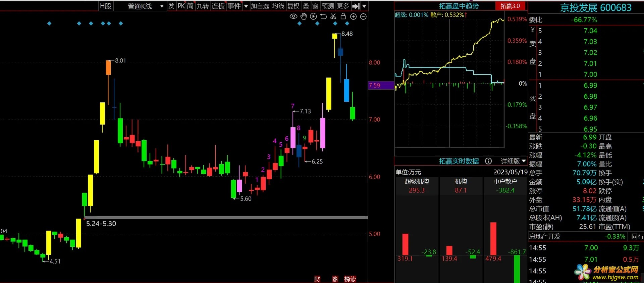Screen dimensions: 644x283
Task: Click the stock title 京投发展 600683
Action: 596,8
